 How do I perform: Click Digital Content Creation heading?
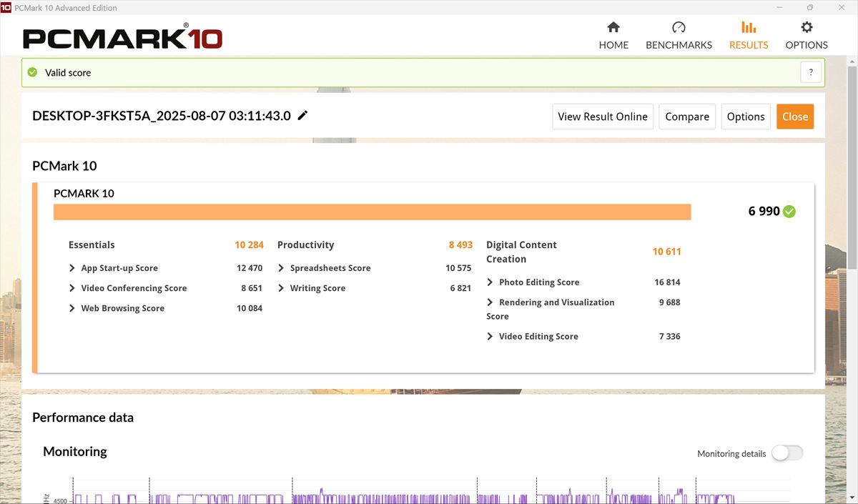521,252
